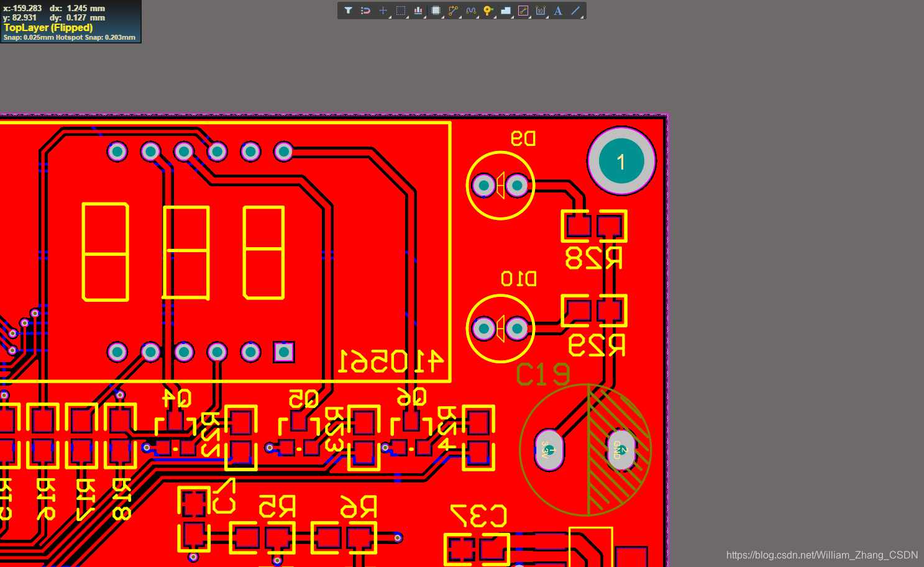Open the selection filter funnel tool
Image resolution: width=924 pixels, height=567 pixels.
point(348,11)
